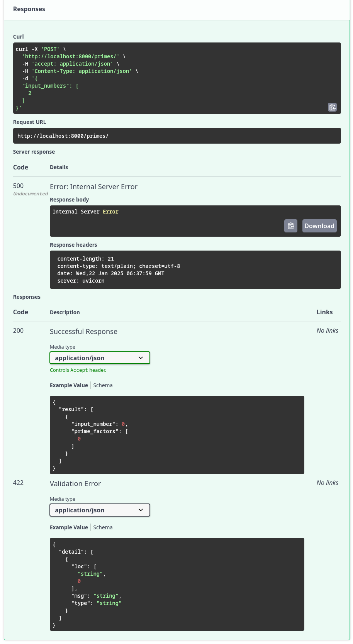Click the 'content-length: 21' response header
The width and height of the screenshot is (353, 644).
(x=85, y=259)
